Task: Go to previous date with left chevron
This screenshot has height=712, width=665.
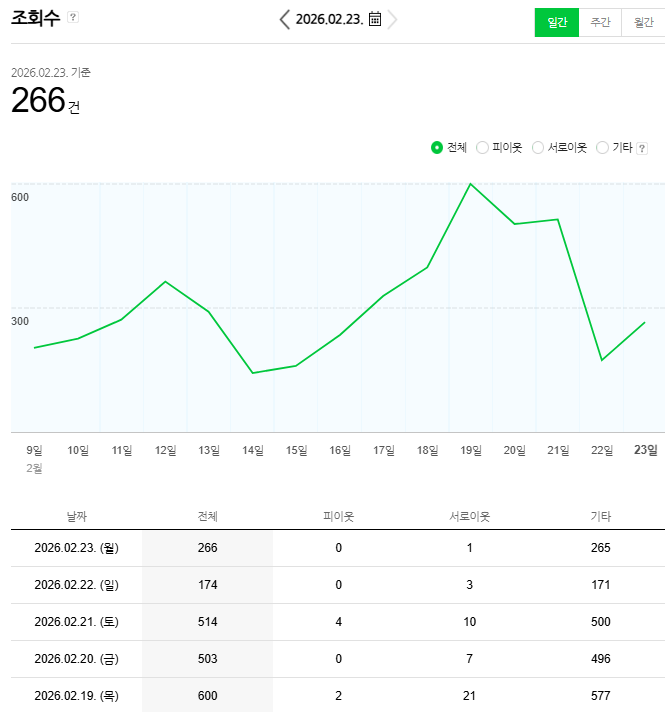Action: [x=285, y=20]
